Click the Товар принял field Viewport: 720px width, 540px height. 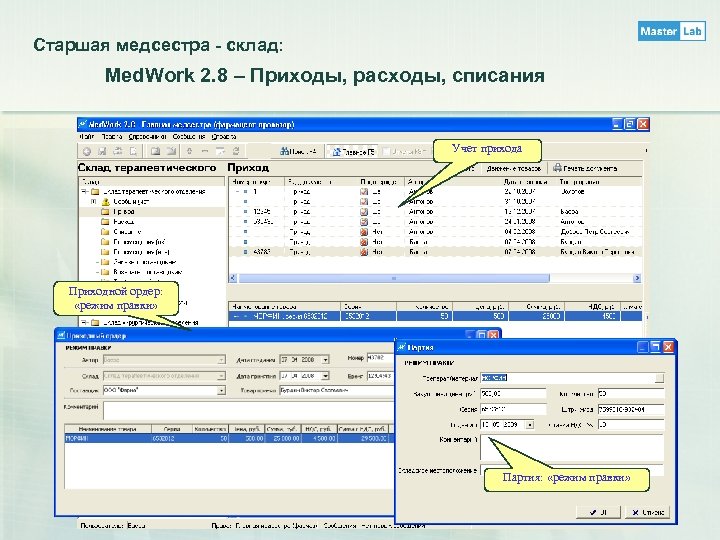point(337,390)
